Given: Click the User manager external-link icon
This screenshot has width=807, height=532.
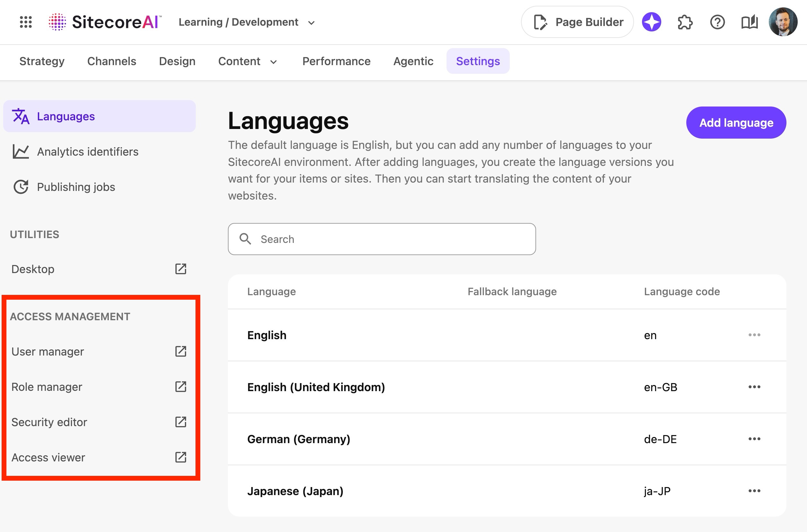Looking at the screenshot, I should click(x=180, y=351).
